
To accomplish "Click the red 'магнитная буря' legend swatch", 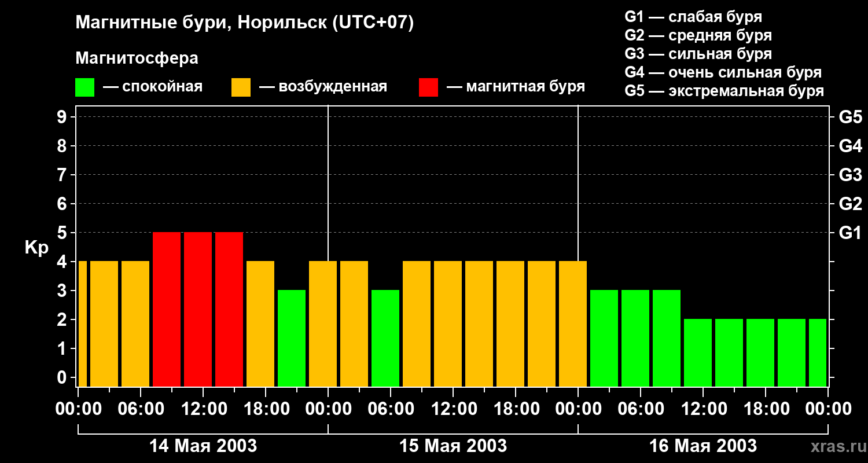I will [x=428, y=87].
